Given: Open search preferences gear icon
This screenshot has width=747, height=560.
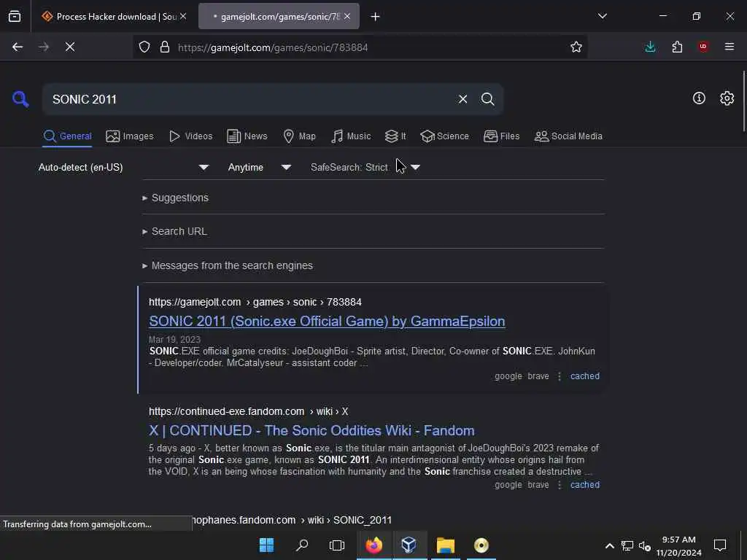Looking at the screenshot, I should pos(727,98).
